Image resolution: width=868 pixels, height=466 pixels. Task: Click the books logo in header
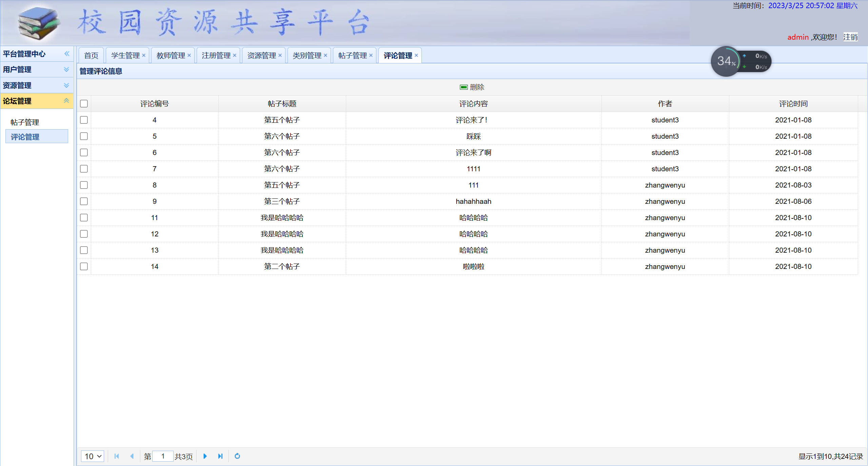pyautogui.click(x=38, y=23)
